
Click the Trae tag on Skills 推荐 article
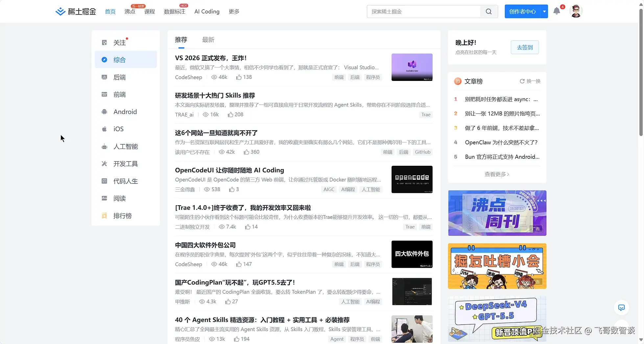(x=426, y=115)
